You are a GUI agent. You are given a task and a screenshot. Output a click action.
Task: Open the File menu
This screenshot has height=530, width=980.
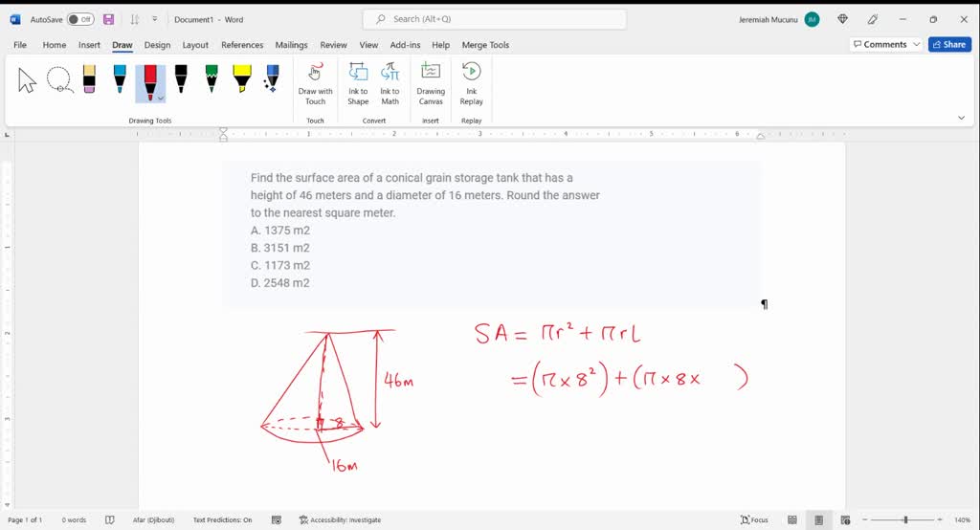[20, 45]
